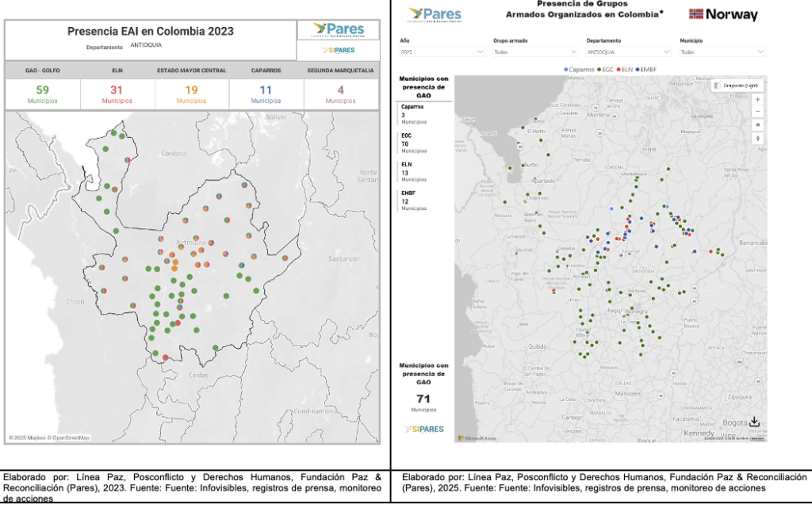The image size is (812, 508).
Task: Toggle the ELN legend item
Action: click(627, 70)
